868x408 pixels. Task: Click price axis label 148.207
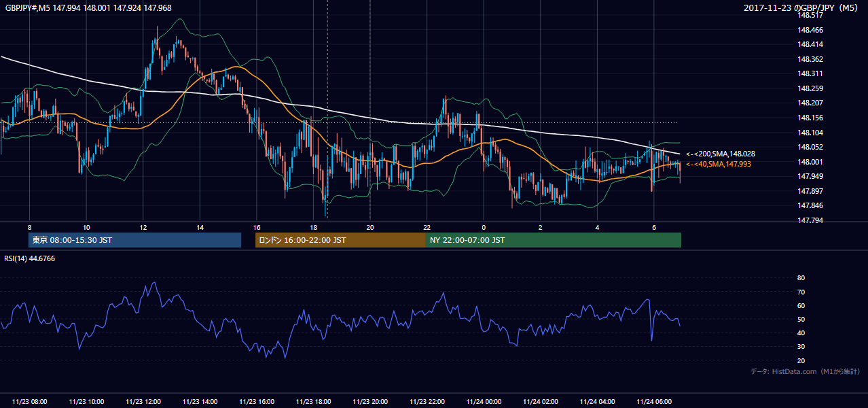click(811, 103)
